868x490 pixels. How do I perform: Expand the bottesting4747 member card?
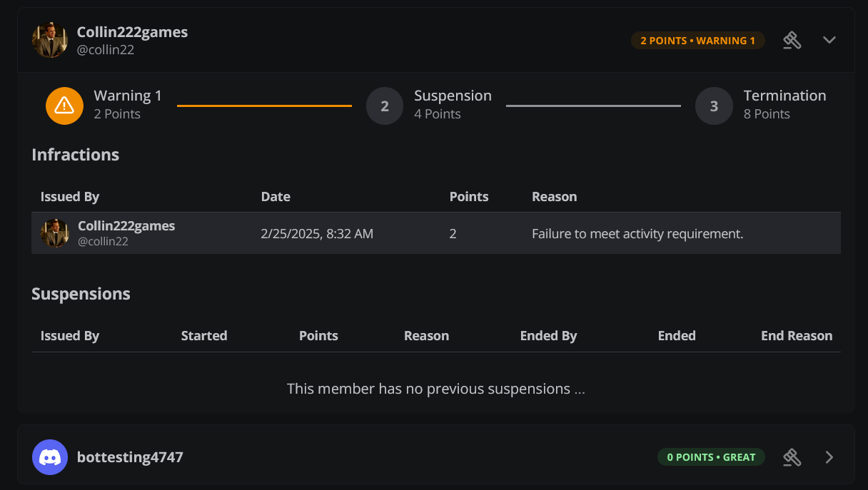click(829, 457)
